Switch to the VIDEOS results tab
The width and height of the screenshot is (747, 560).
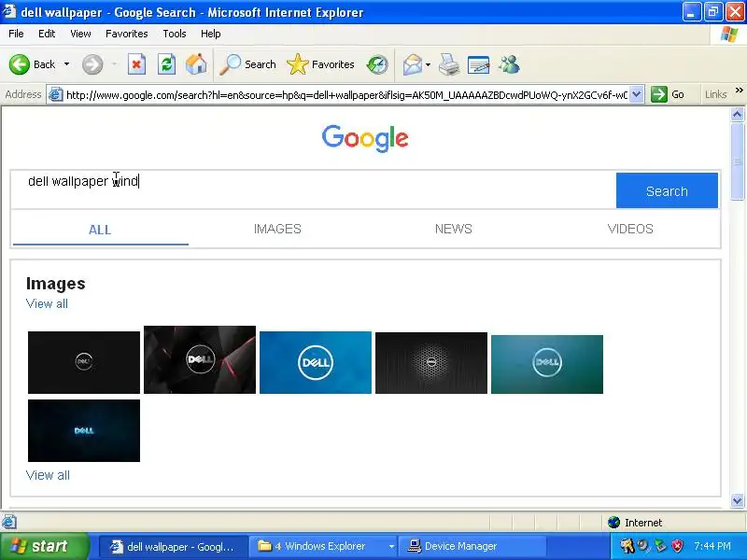tap(630, 229)
